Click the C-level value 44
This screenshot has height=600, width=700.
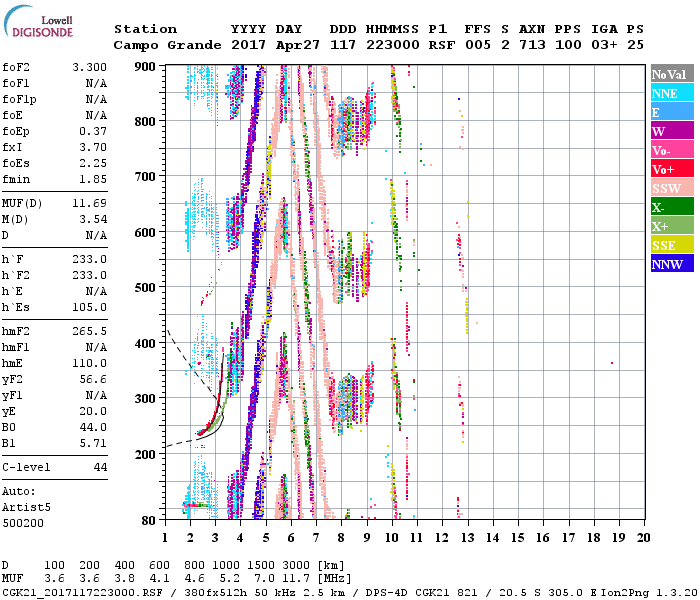tap(100, 467)
